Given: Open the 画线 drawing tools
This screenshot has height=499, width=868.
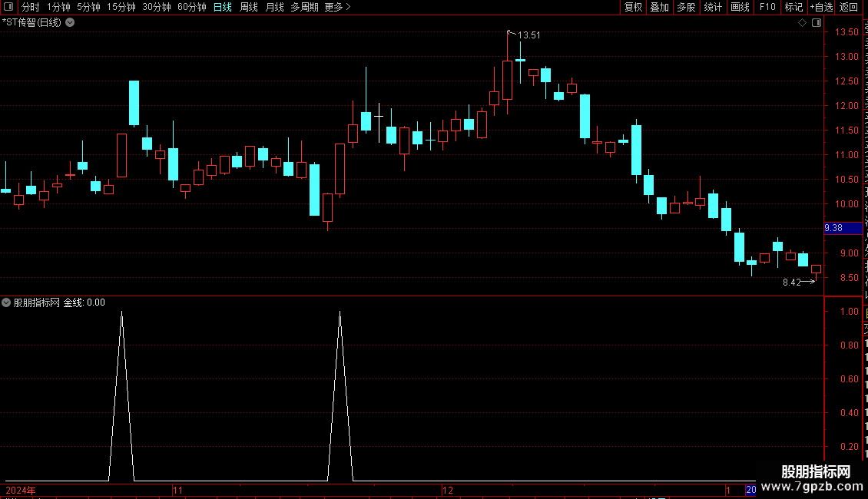Looking at the screenshot, I should [x=740, y=7].
